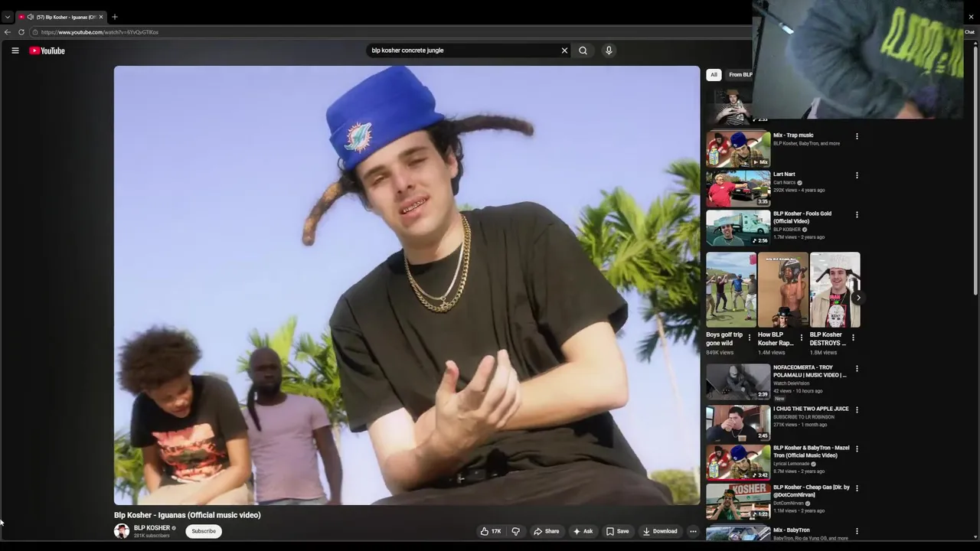Image resolution: width=980 pixels, height=551 pixels.
Task: Click the Lart Nart video title
Action: [x=784, y=174]
